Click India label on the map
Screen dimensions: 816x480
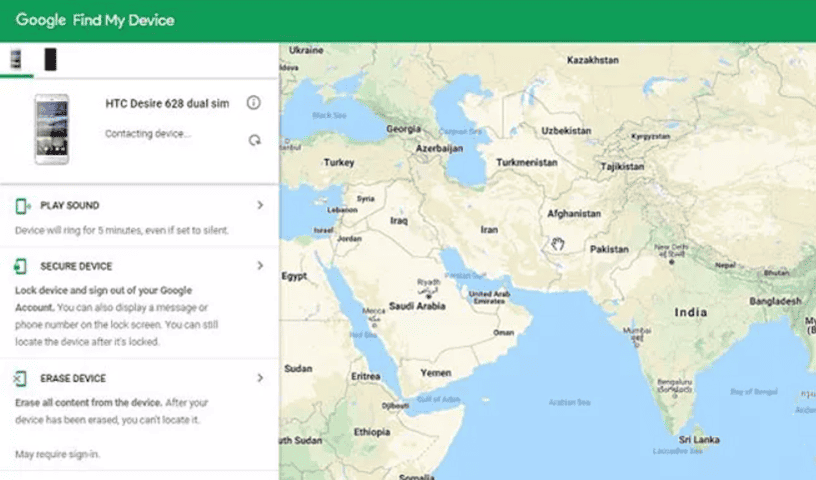click(x=691, y=312)
